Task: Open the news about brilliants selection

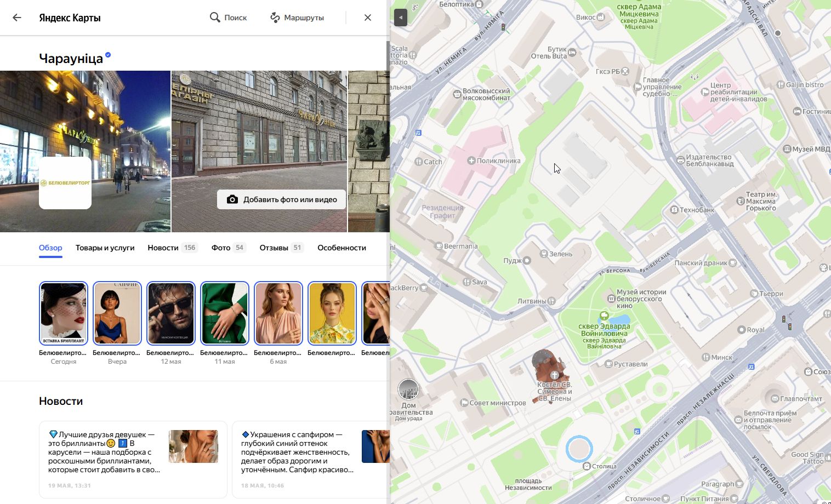Action: (x=133, y=459)
